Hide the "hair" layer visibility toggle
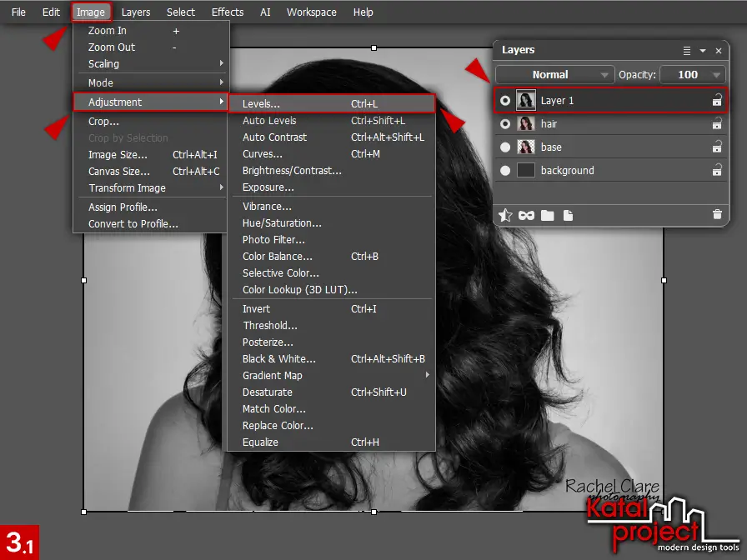The image size is (747, 560). pos(506,122)
